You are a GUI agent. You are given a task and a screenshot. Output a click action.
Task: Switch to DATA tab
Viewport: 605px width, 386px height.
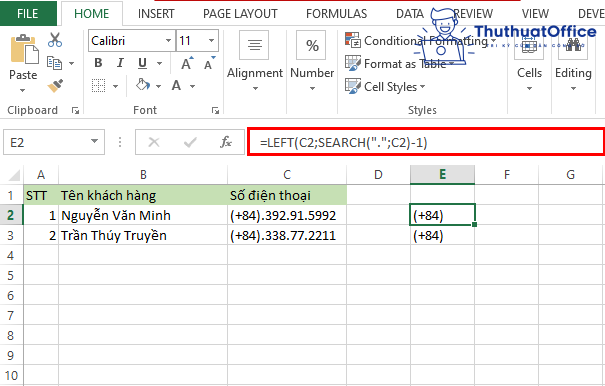pyautogui.click(x=410, y=14)
